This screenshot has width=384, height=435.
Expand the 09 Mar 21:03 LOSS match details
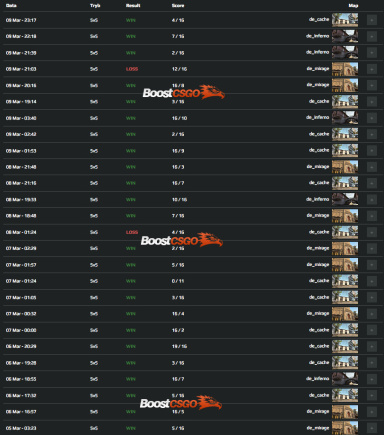pos(372,69)
